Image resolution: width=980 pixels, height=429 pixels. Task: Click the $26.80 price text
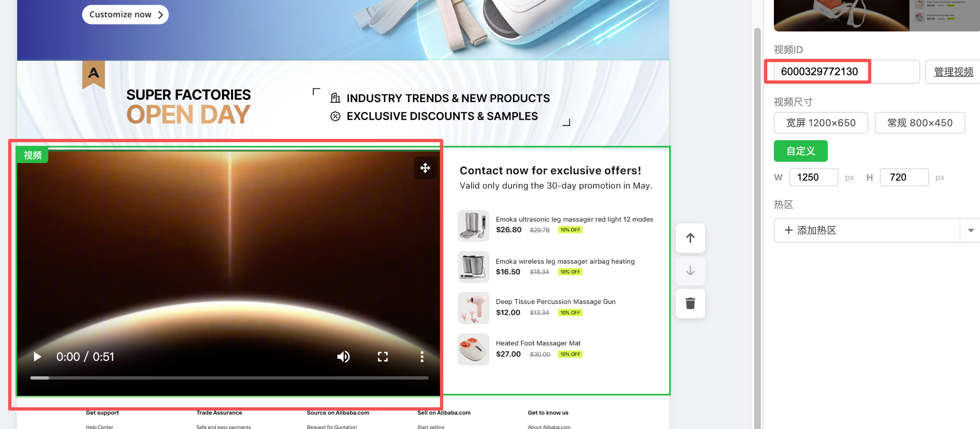(509, 230)
